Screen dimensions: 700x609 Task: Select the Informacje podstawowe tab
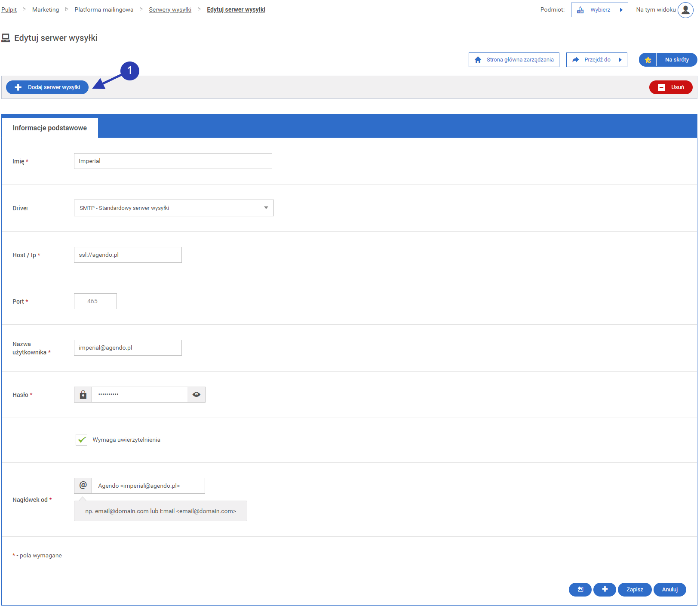point(50,128)
